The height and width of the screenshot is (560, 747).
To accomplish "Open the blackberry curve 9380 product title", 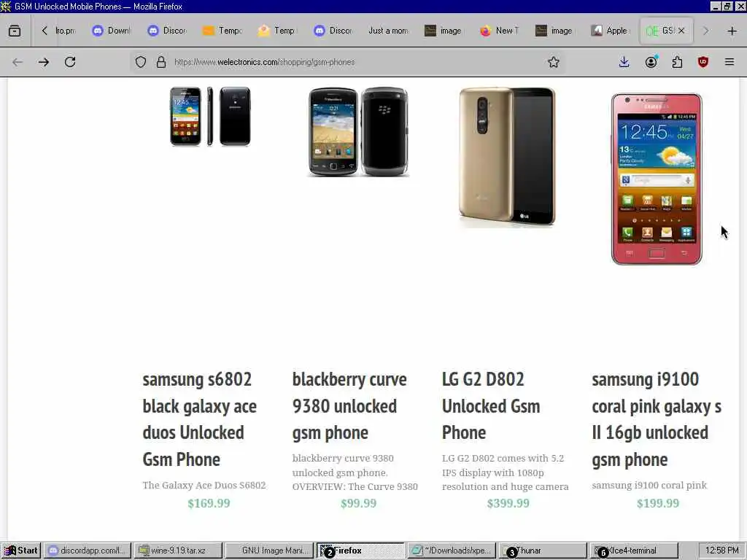I will (x=349, y=406).
